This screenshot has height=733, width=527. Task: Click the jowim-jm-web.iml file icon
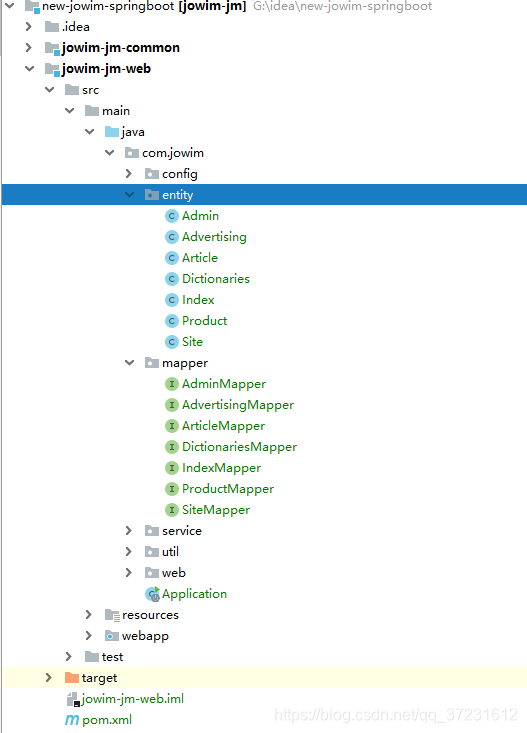pyautogui.click(x=72, y=699)
